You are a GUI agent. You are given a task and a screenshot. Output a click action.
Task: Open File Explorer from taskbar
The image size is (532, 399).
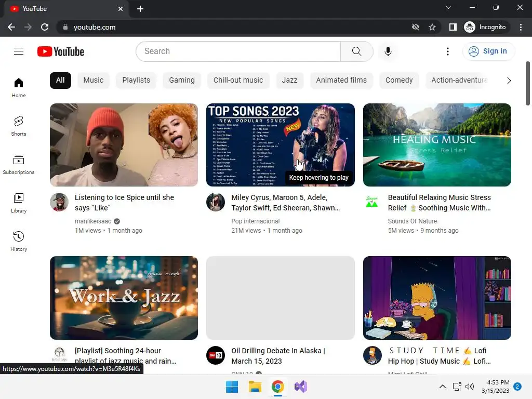255,387
